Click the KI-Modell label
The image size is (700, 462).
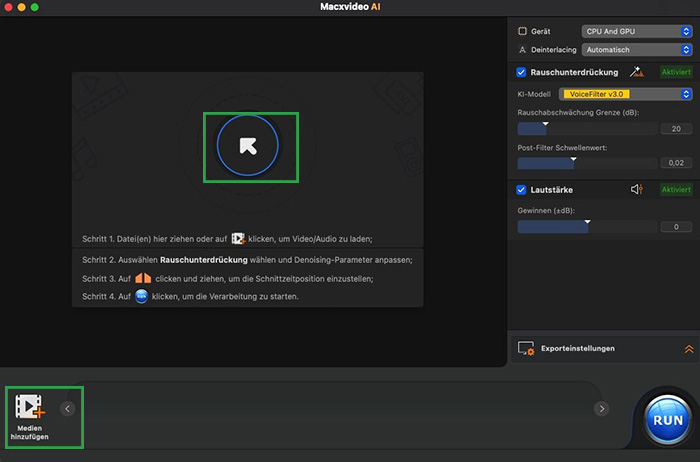[534, 94]
